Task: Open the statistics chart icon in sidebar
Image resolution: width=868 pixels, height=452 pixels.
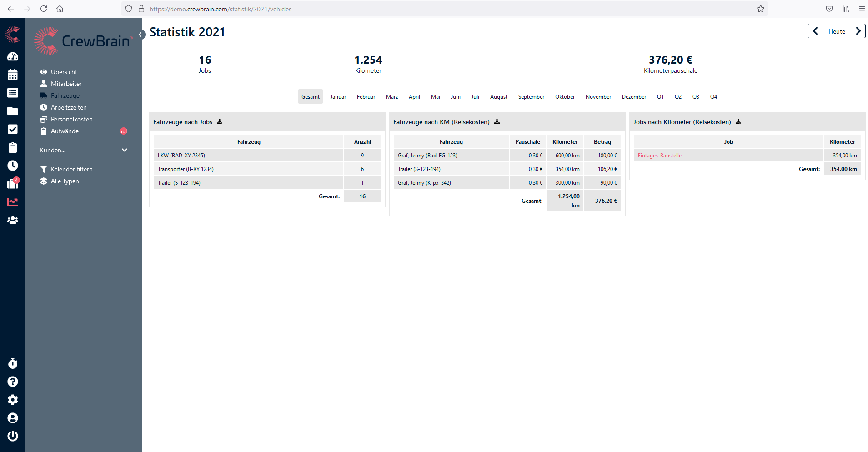Action: point(13,202)
